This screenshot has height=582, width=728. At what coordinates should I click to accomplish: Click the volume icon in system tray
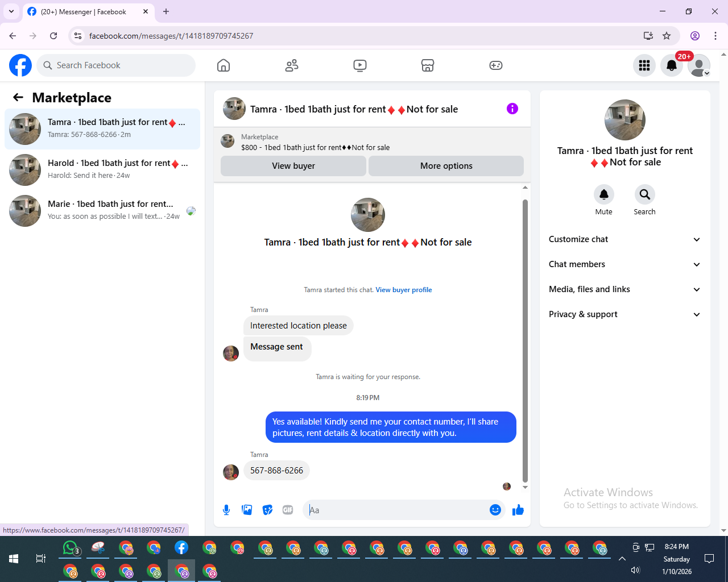636,570
